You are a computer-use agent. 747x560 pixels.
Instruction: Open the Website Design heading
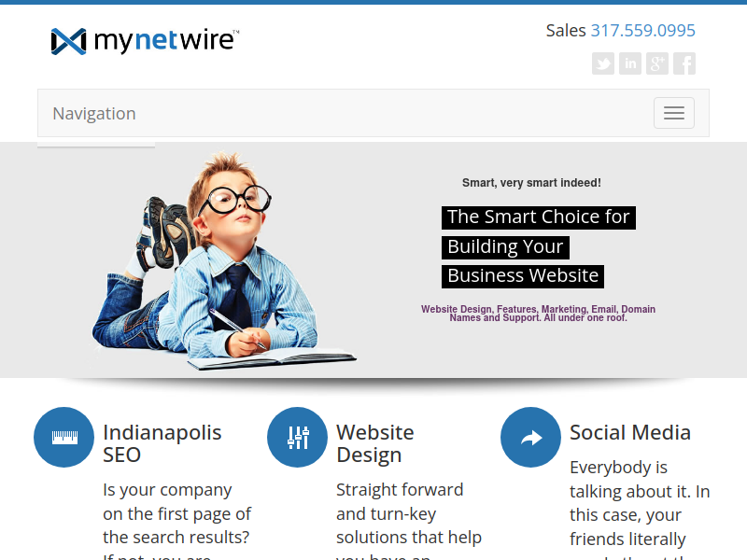coord(375,443)
